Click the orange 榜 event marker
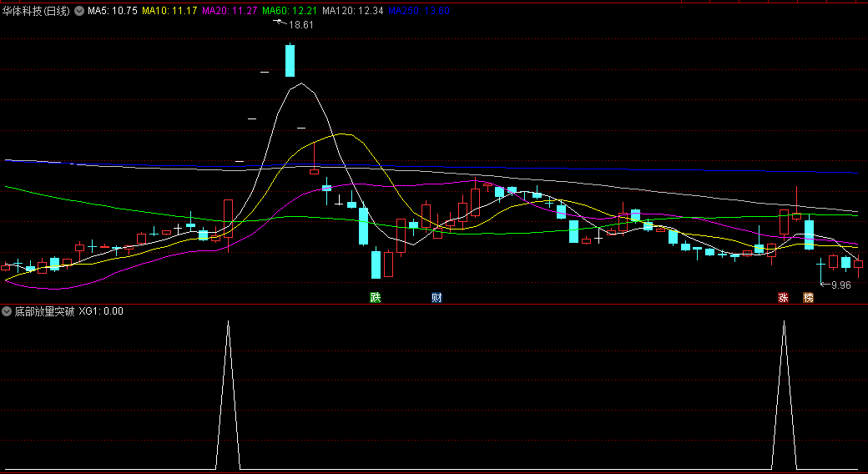The height and width of the screenshot is (474, 868). click(x=808, y=298)
